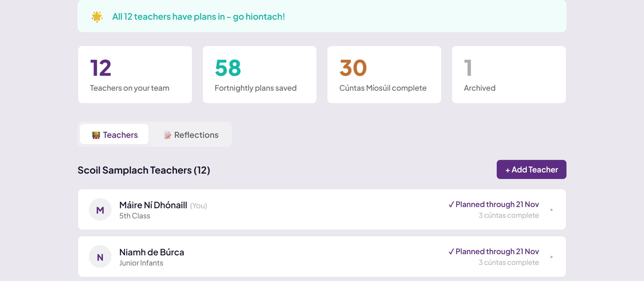Viewport: 644px width, 281px height.
Task: Select the 58 Fortnightly plans saved card
Action: pyautogui.click(x=260, y=75)
